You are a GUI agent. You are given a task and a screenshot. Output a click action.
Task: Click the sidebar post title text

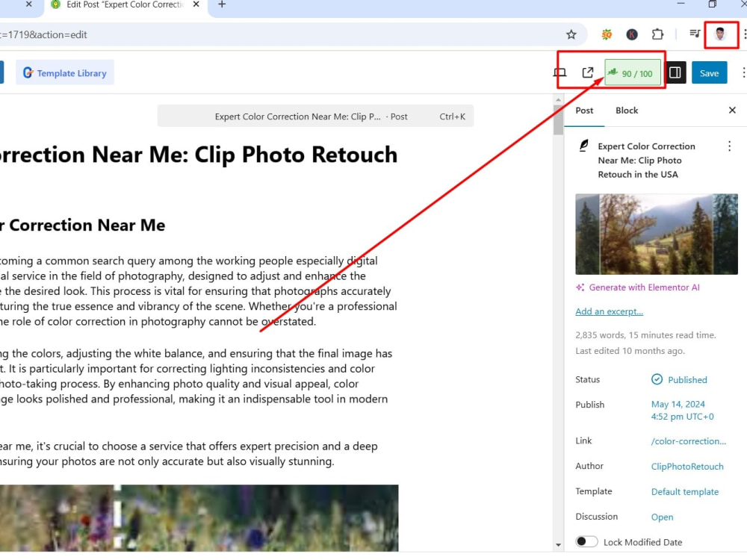[x=646, y=161]
